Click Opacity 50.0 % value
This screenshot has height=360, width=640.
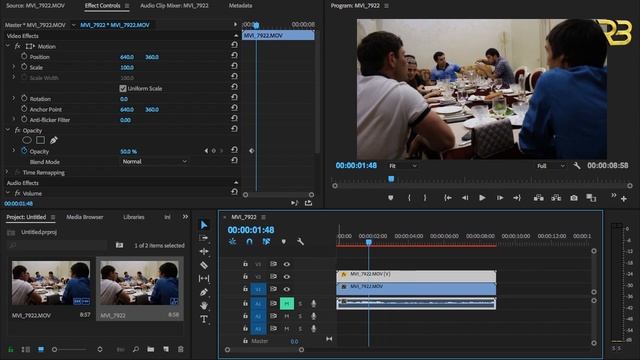pyautogui.click(x=129, y=151)
